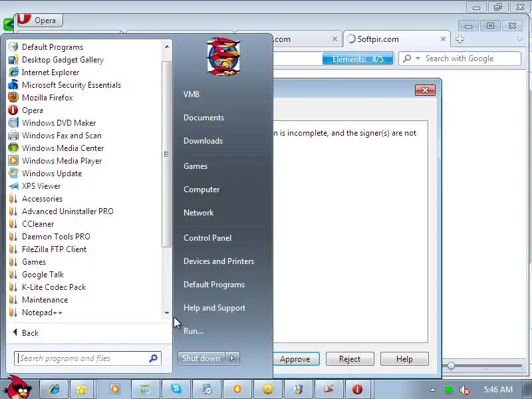Click the Shut down button

click(x=201, y=358)
